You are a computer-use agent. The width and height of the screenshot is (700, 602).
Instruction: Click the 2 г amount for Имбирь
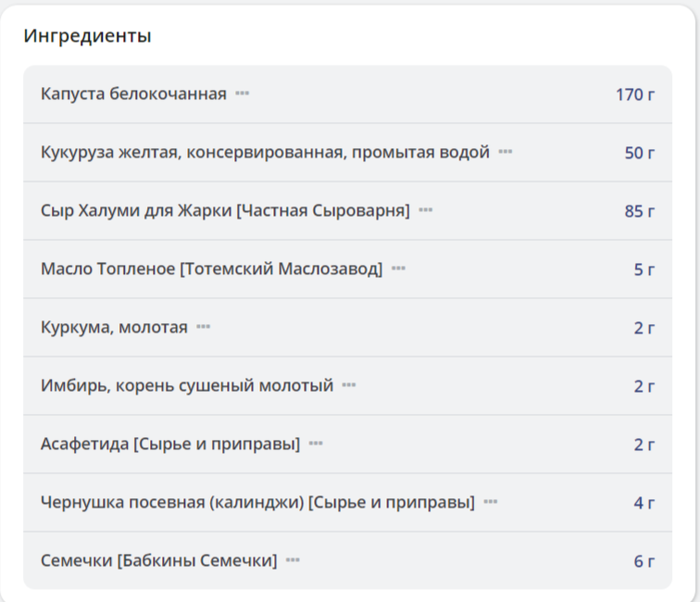(644, 386)
